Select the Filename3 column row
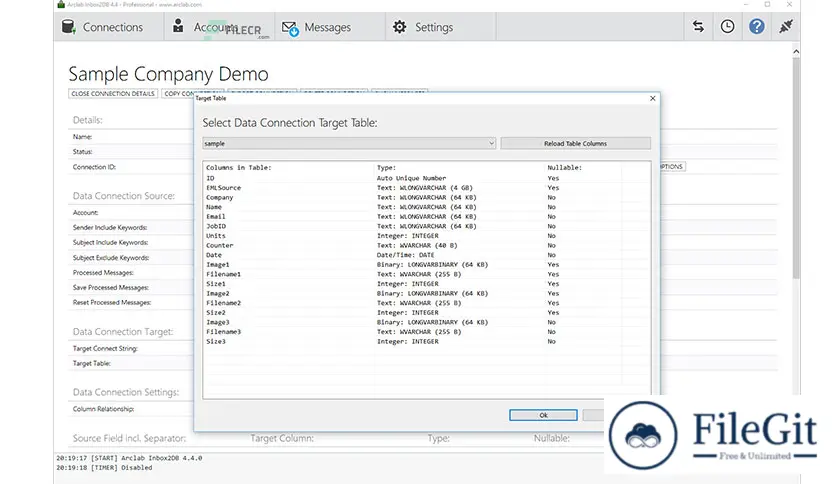Image resolution: width=836 pixels, height=484 pixels. coord(427,332)
